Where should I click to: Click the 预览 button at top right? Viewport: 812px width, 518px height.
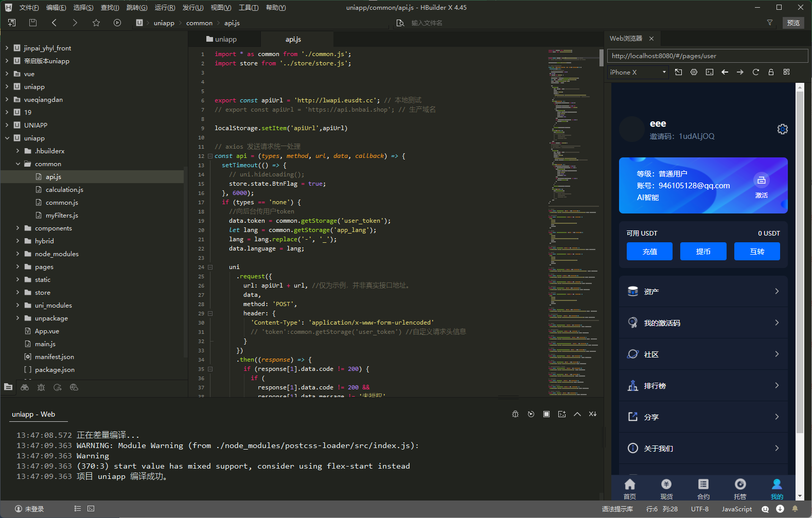pyautogui.click(x=793, y=23)
